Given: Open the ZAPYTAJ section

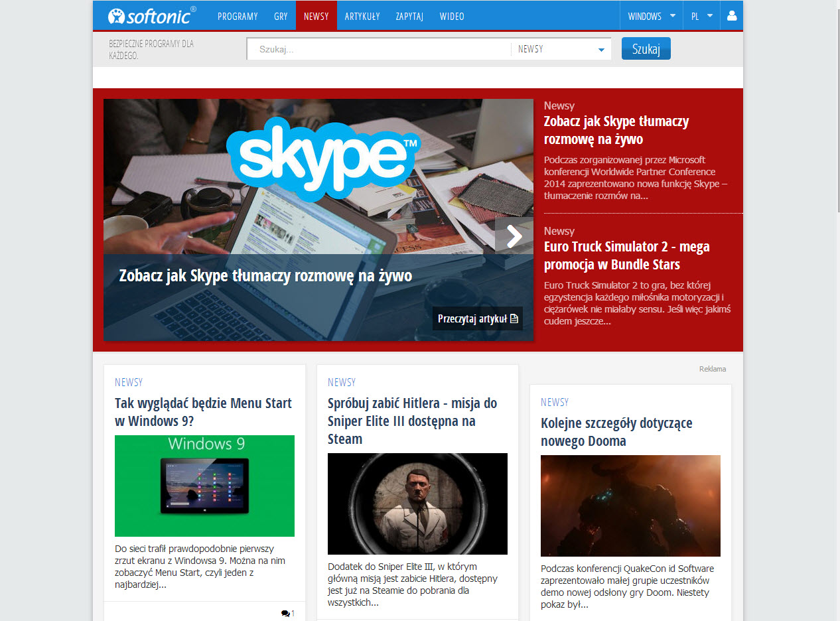Looking at the screenshot, I should [409, 16].
